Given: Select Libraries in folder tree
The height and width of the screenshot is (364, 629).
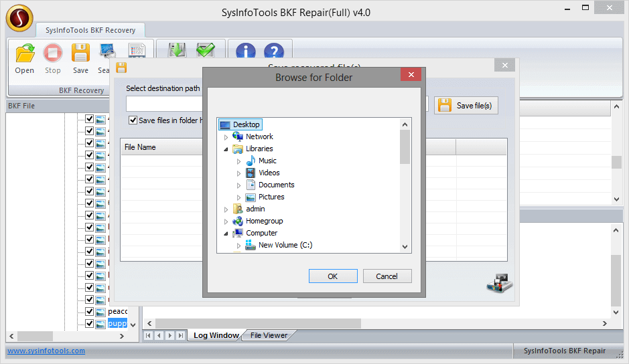Looking at the screenshot, I should click(x=259, y=149).
